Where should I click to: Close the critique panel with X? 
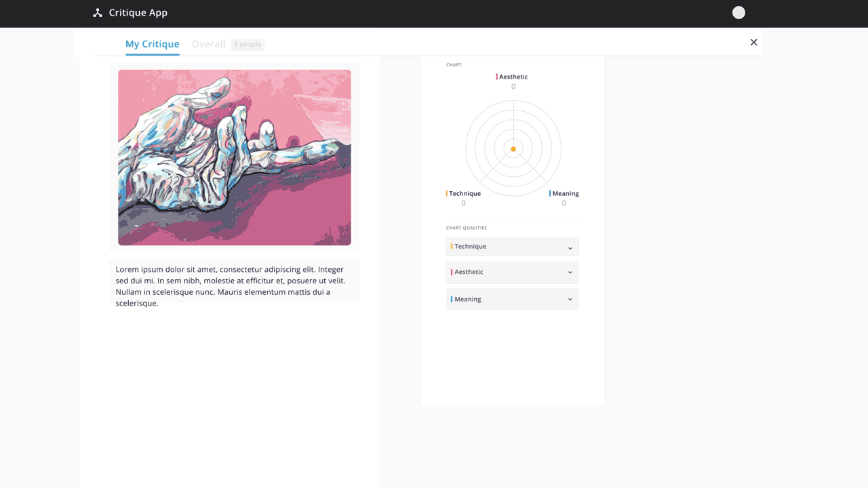(753, 42)
